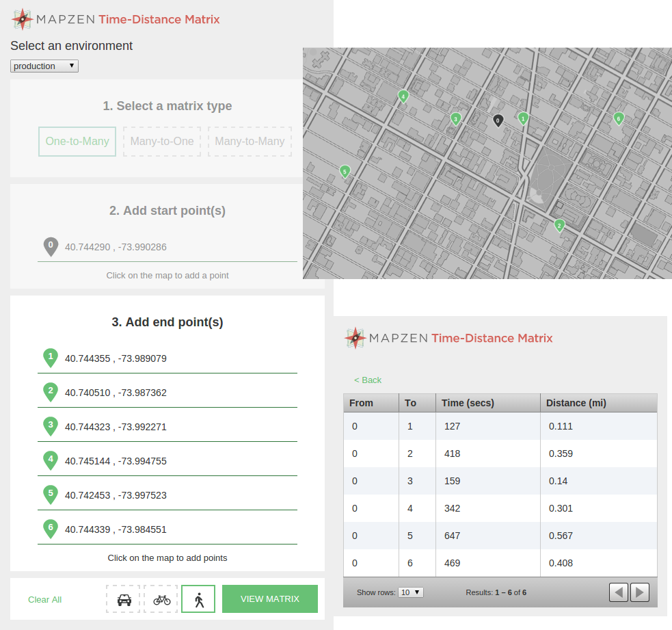Click end point 5 pin in list

point(51,495)
